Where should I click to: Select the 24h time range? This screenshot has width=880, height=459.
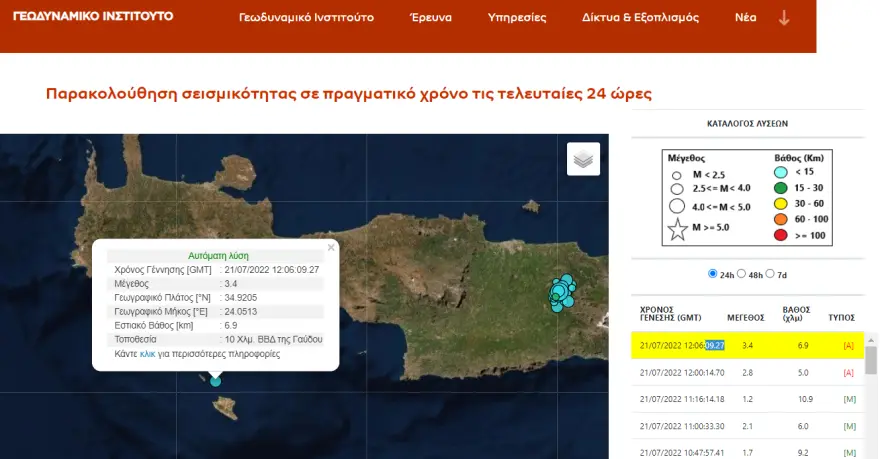coord(713,274)
